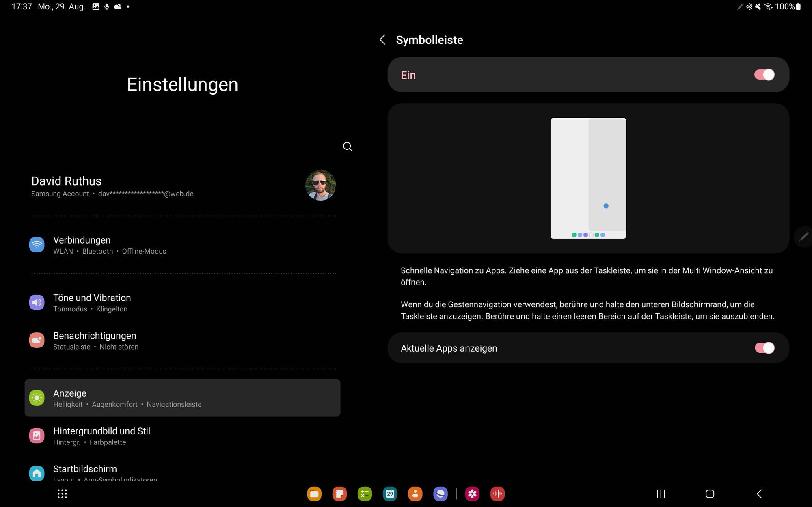
Task: Tap the pink wallpaper picture icon
Action: (37, 436)
